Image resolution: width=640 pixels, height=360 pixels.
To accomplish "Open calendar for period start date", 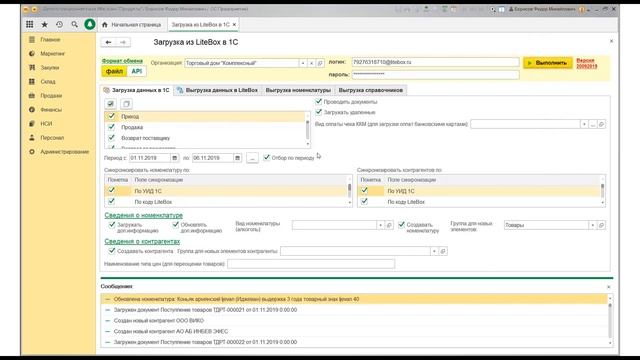I will click(175, 158).
